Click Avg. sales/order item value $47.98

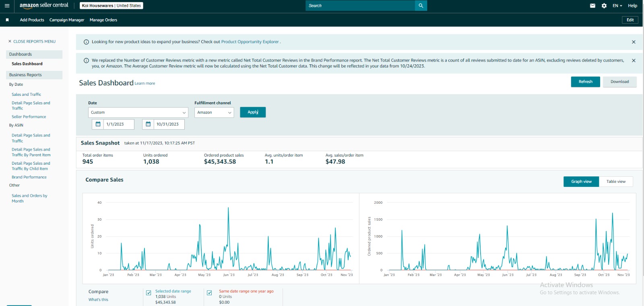point(335,162)
